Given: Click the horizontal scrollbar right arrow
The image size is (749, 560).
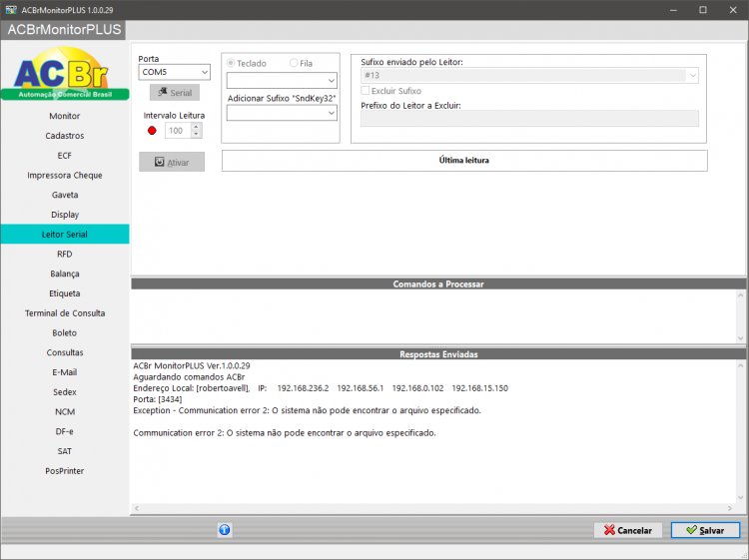Looking at the screenshot, I should click(729, 508).
